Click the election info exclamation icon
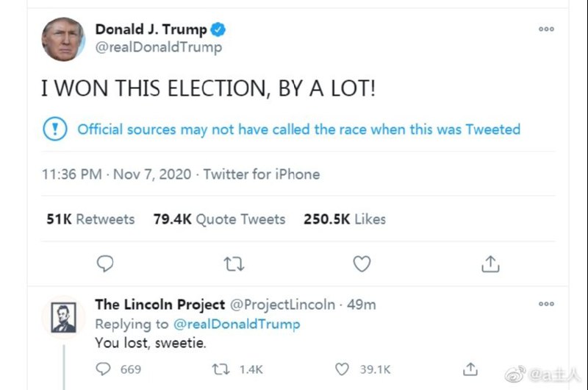This screenshot has width=588, height=390. (55, 130)
